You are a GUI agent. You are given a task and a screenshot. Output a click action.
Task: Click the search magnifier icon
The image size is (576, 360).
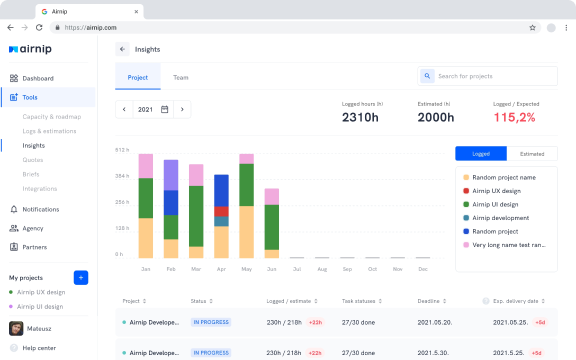tap(427, 76)
